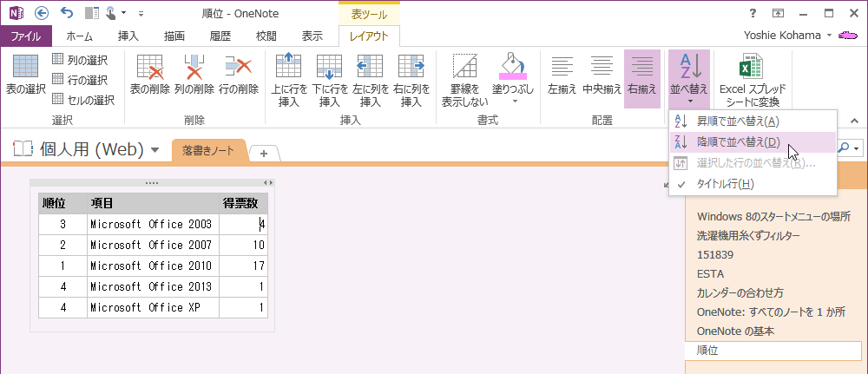Switch to the Home (ホーム) tab
Screen dimensions: 868x374
pyautogui.click(x=79, y=36)
